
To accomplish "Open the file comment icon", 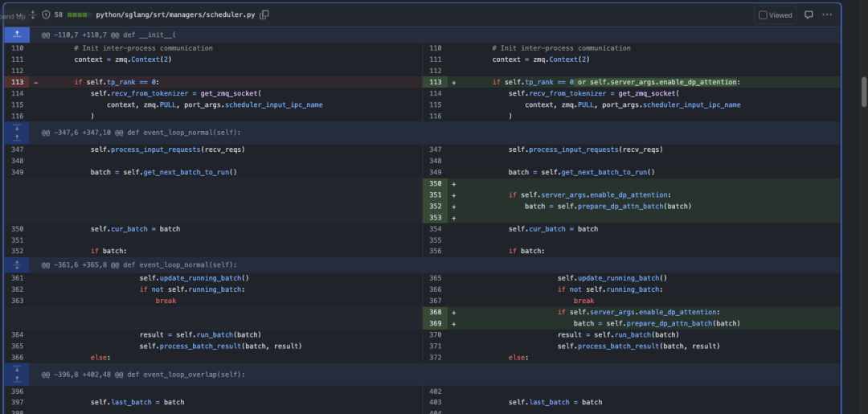I will (x=809, y=14).
